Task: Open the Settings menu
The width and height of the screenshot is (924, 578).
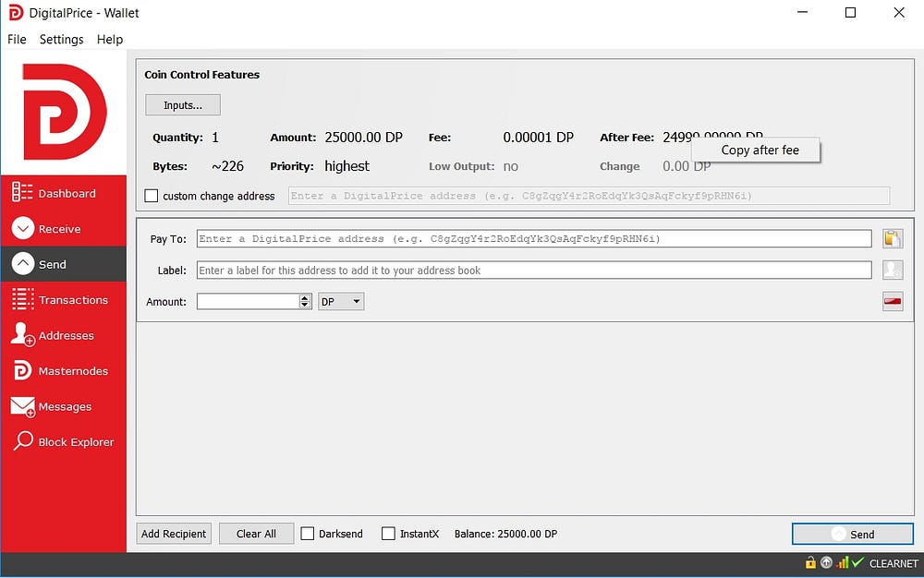Action: click(61, 40)
